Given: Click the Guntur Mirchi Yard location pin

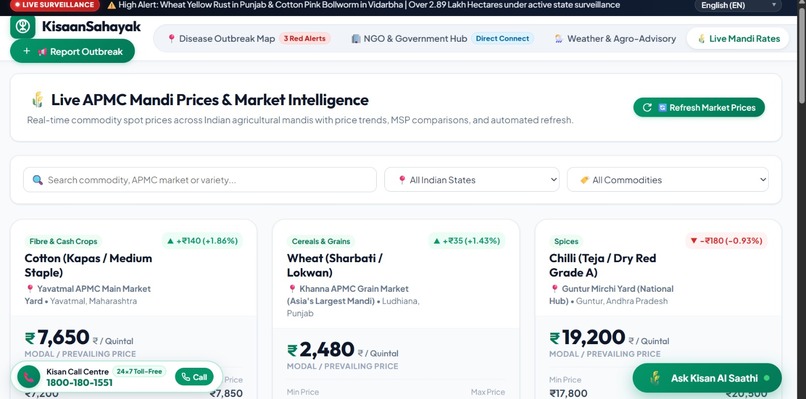Looking at the screenshot, I should tap(555, 289).
